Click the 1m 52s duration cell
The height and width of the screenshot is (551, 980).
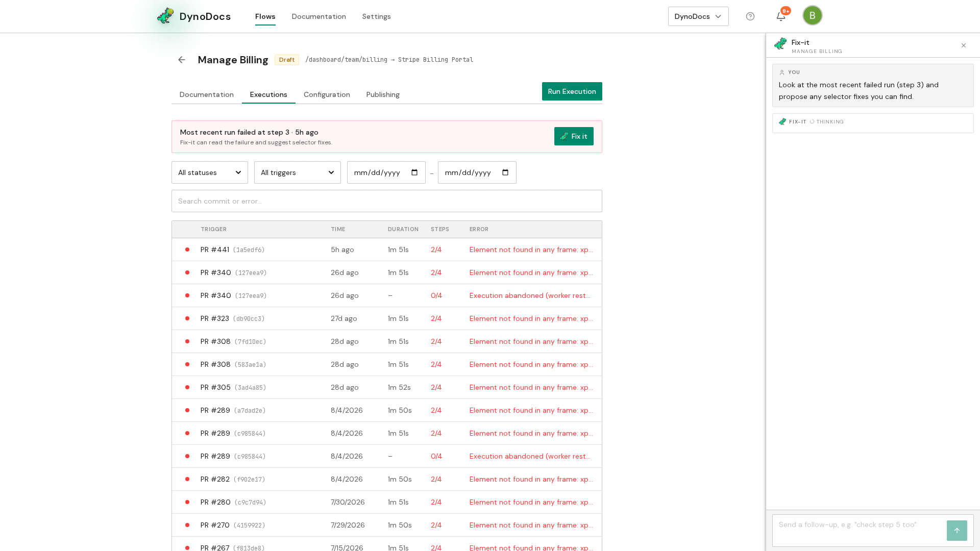tap(399, 387)
